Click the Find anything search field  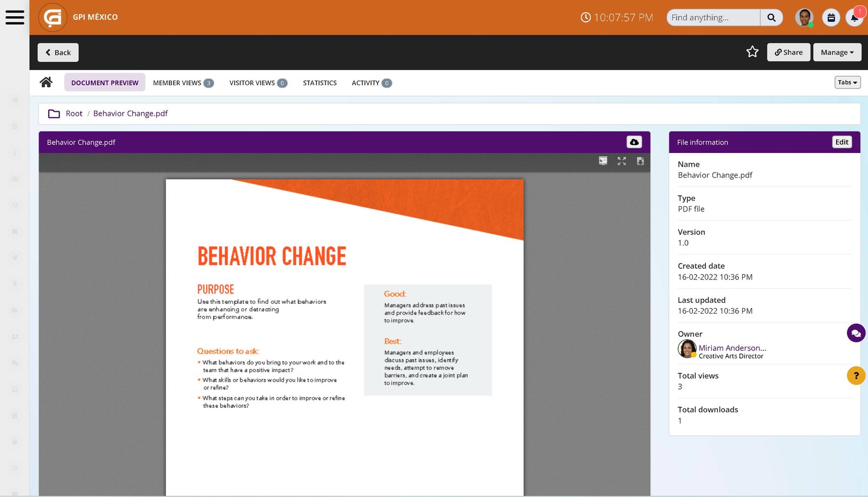tap(713, 17)
